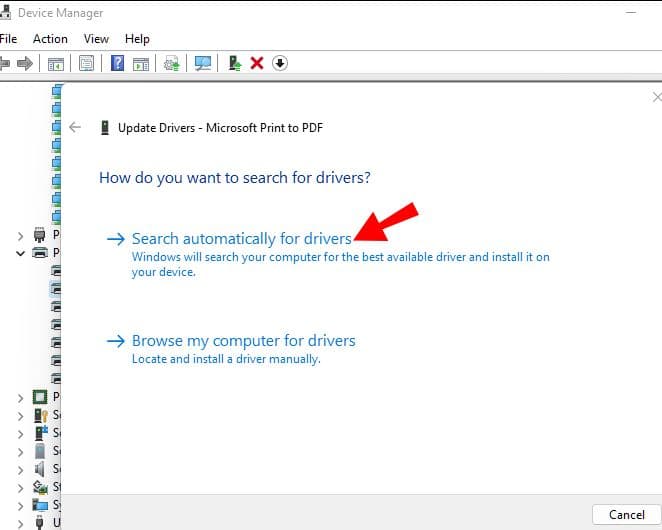Select the ports plug icon in device tree

(x=39, y=234)
